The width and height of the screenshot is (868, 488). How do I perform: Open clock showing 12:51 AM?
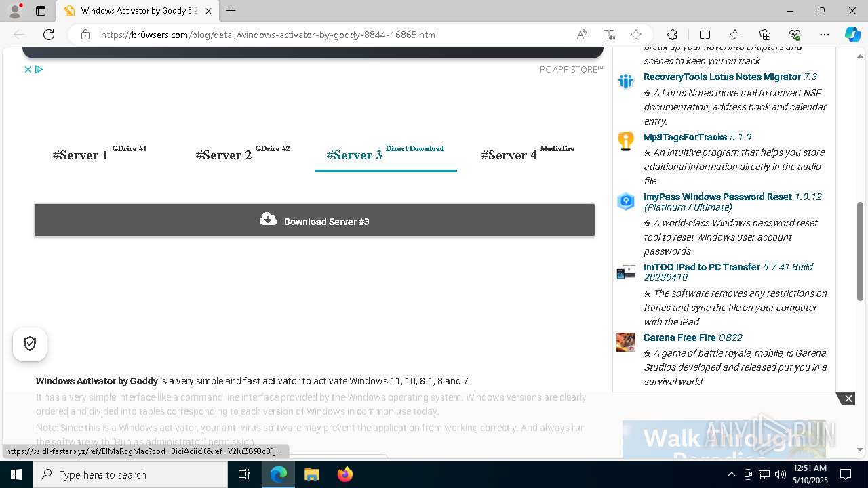point(810,474)
